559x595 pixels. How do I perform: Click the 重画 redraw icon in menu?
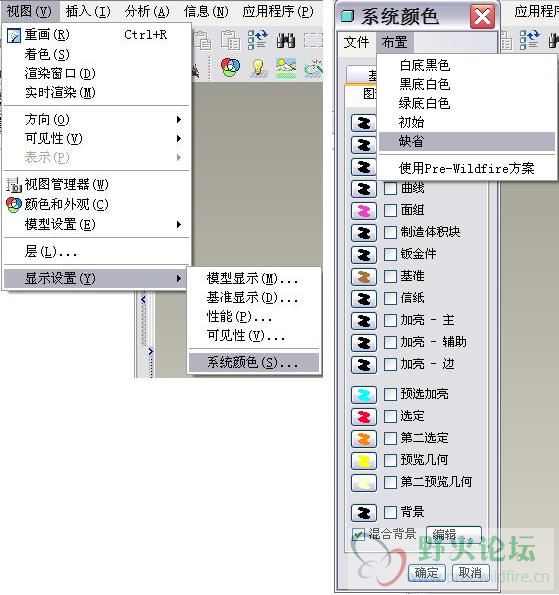pyautogui.click(x=14, y=36)
